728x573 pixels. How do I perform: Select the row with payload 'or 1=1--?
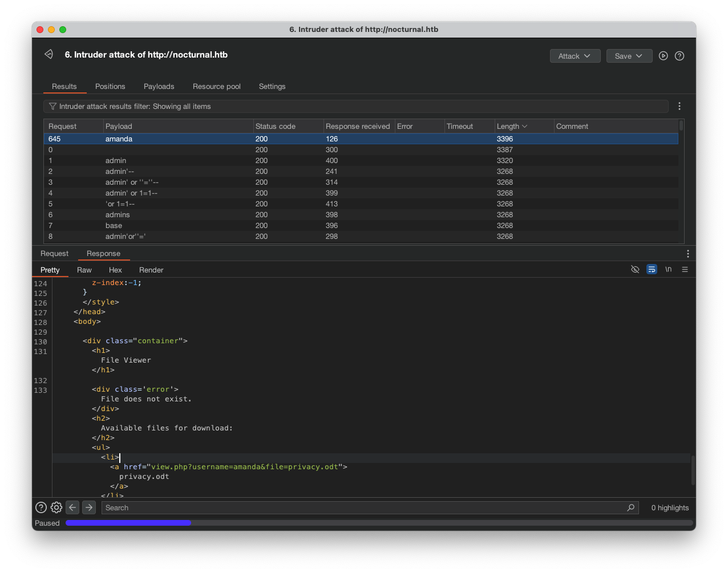361,204
